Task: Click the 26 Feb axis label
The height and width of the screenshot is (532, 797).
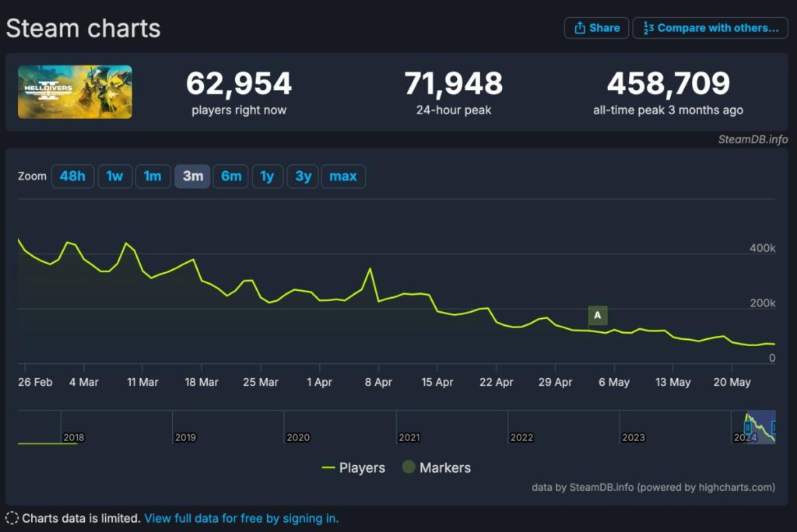Action: click(35, 382)
